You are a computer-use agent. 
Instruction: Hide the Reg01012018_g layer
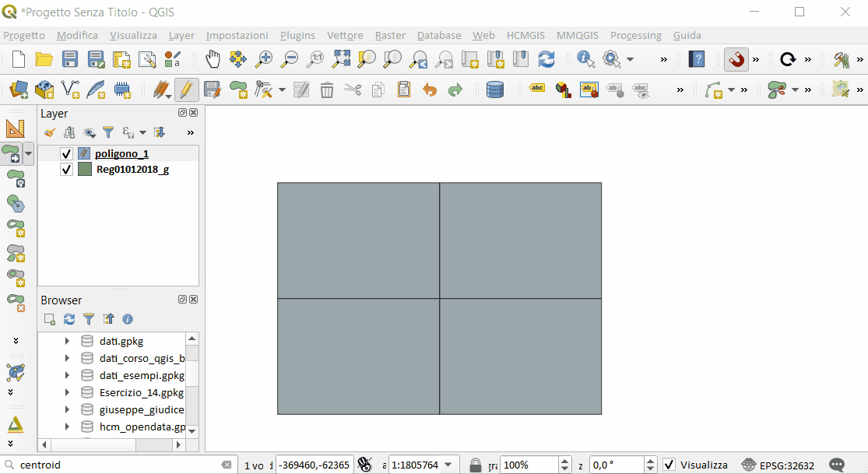[66, 170]
